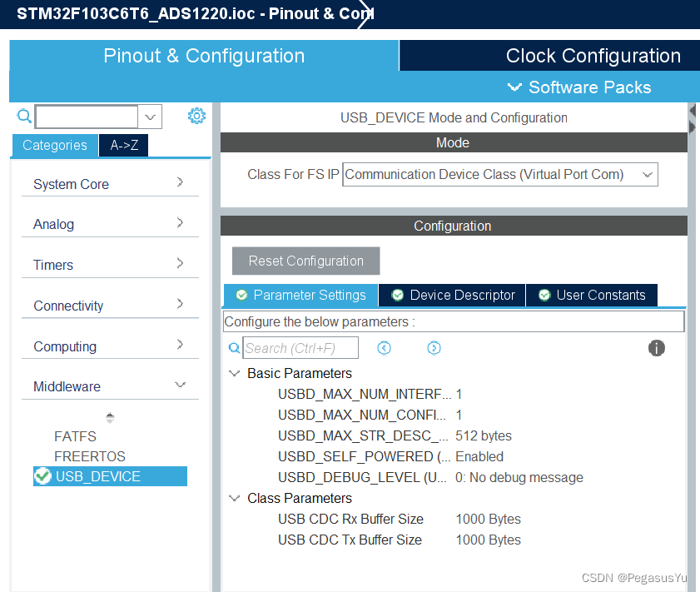Collapse the Basic Parameters group
The width and height of the screenshot is (700, 592).
tap(235, 373)
